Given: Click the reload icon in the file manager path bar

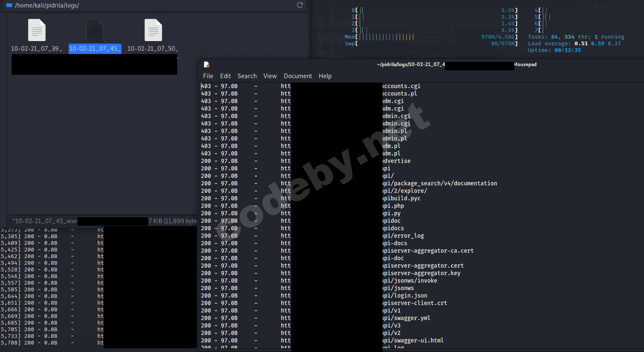Looking at the screenshot, I should coord(300,5).
